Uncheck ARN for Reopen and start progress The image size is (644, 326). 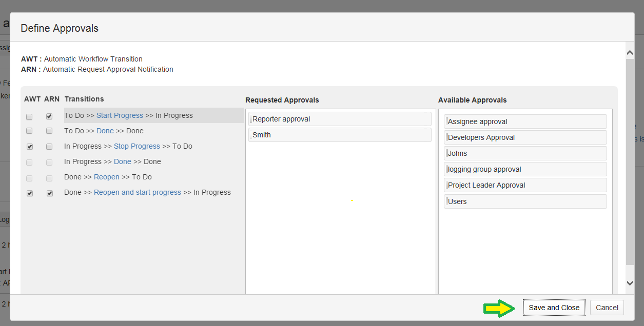pyautogui.click(x=49, y=193)
